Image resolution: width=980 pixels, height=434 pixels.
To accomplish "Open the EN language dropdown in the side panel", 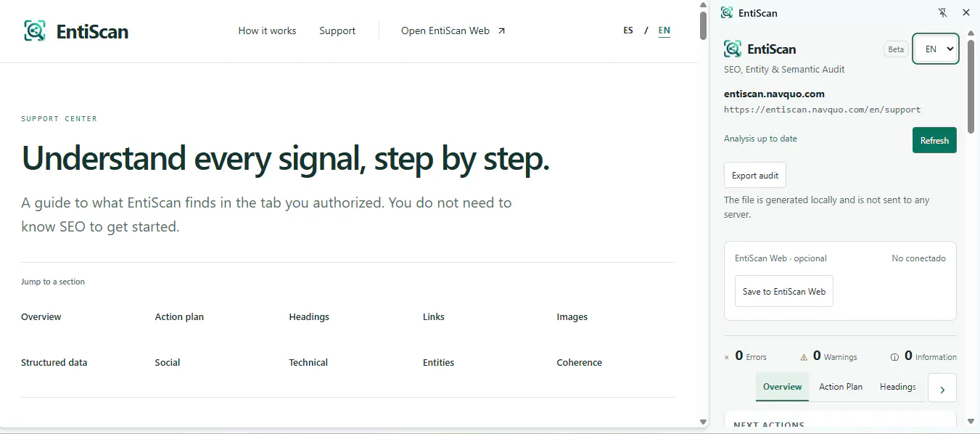I will coord(936,49).
